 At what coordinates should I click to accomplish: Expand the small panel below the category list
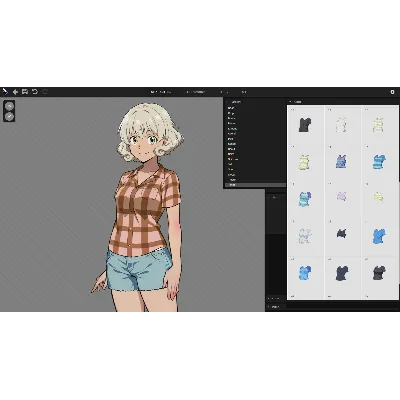(269, 197)
